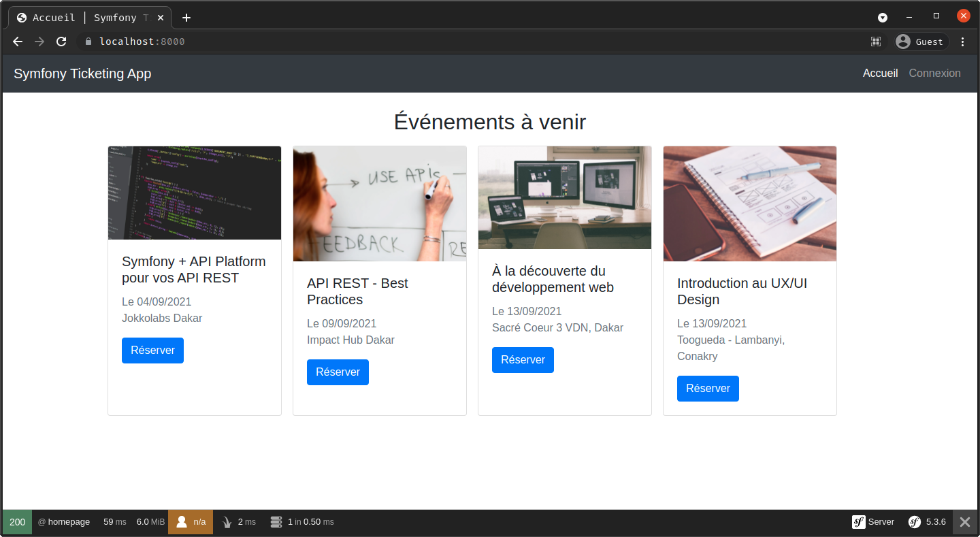The image size is (980, 537).
Task: Click the Symfony 5.3.6 version logo
Action: [x=915, y=522]
